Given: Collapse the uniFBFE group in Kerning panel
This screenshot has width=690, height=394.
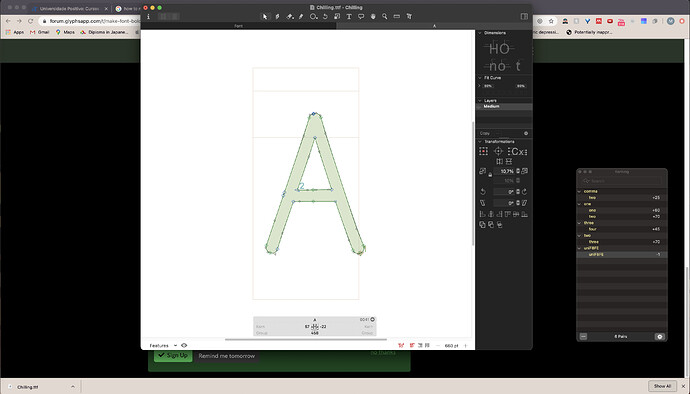Looking at the screenshot, I should (579, 248).
